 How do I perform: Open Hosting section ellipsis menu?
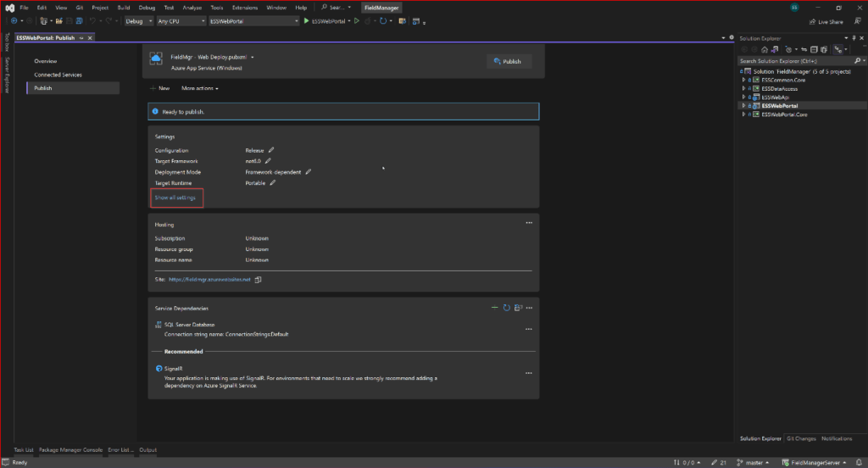point(529,223)
